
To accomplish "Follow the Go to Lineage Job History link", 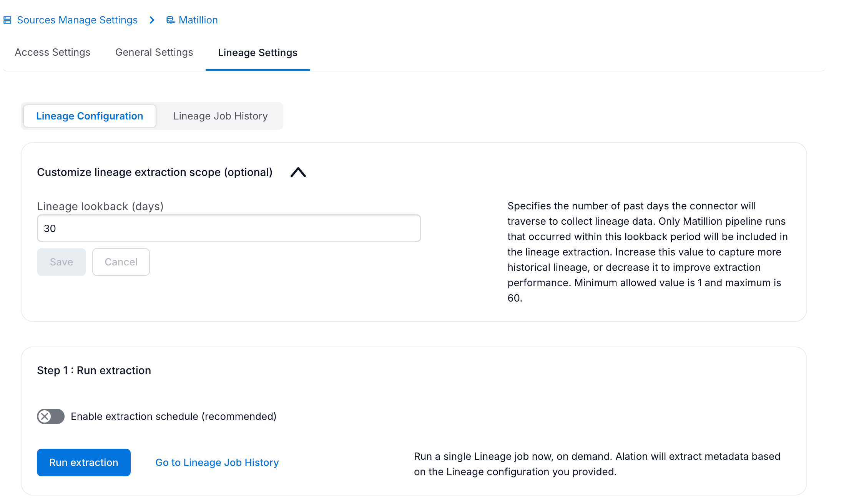I will (x=217, y=463).
